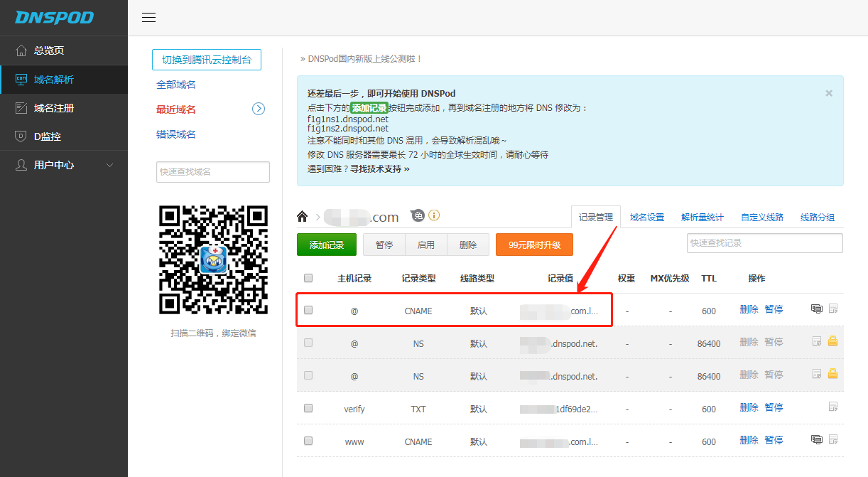Click the hamburger menu icon in header
Image resolution: width=868 pixels, height=477 pixels.
tap(148, 18)
